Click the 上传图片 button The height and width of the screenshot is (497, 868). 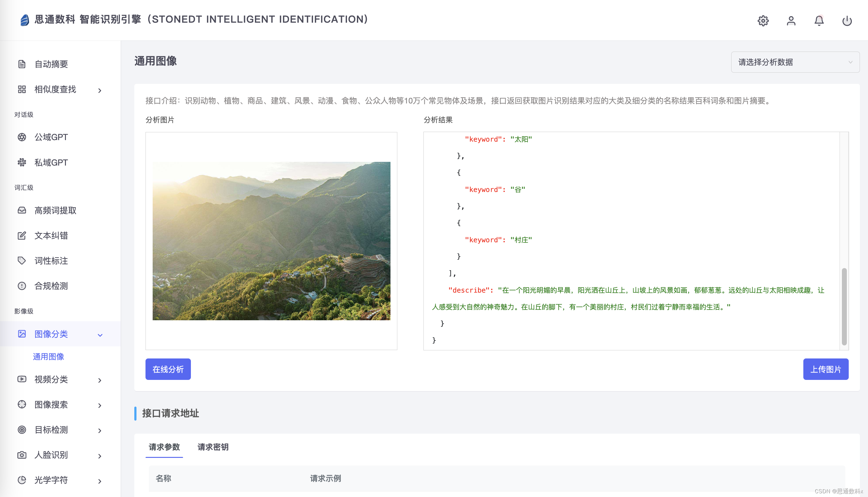tap(825, 369)
